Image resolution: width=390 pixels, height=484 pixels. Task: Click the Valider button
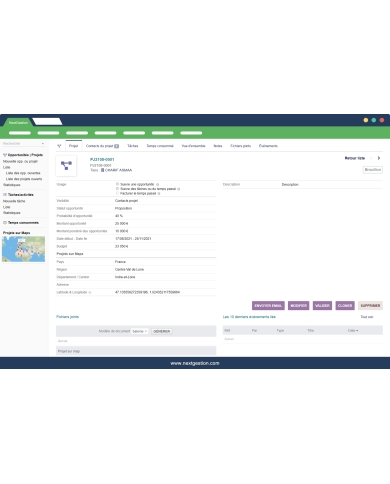coord(322,306)
